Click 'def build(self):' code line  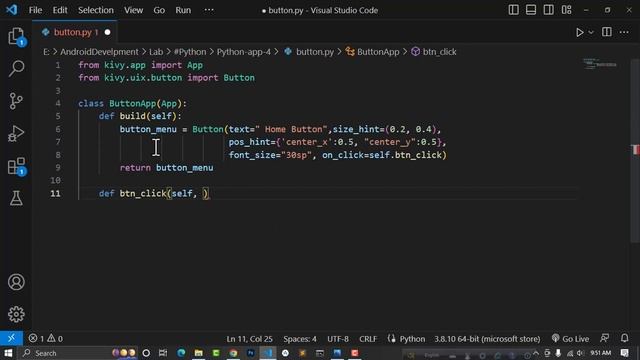(x=140, y=116)
